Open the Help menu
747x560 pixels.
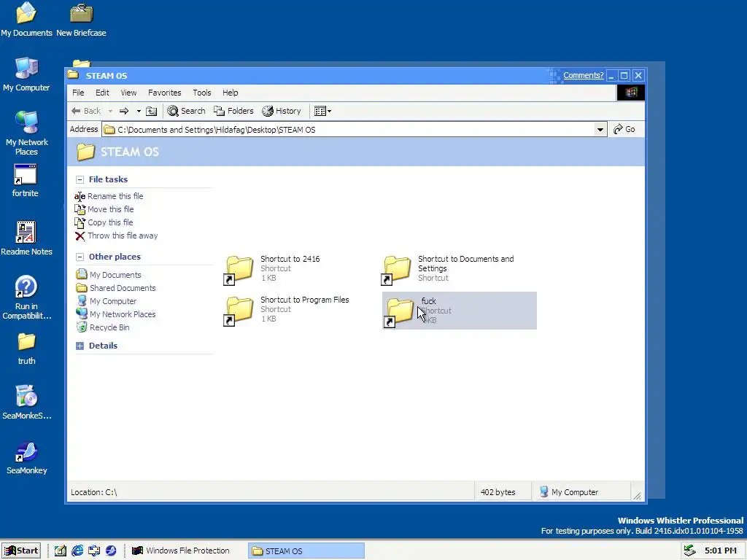tap(230, 93)
